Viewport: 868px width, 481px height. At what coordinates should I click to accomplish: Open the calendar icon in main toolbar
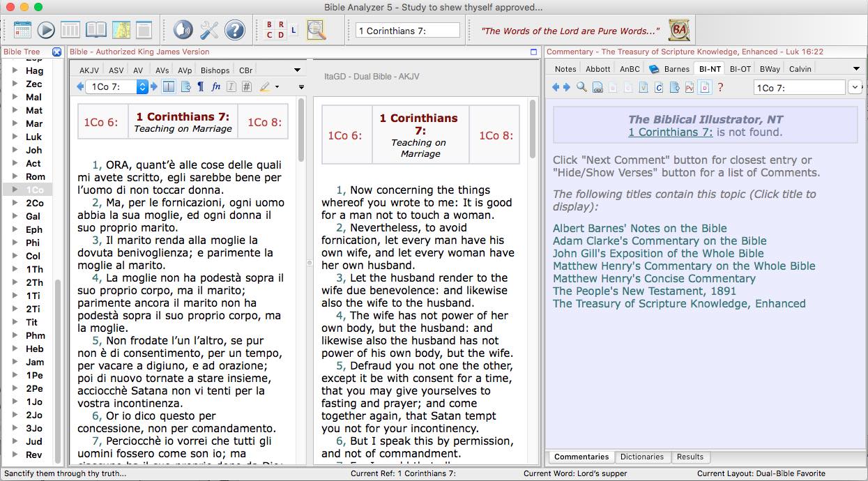tap(22, 30)
